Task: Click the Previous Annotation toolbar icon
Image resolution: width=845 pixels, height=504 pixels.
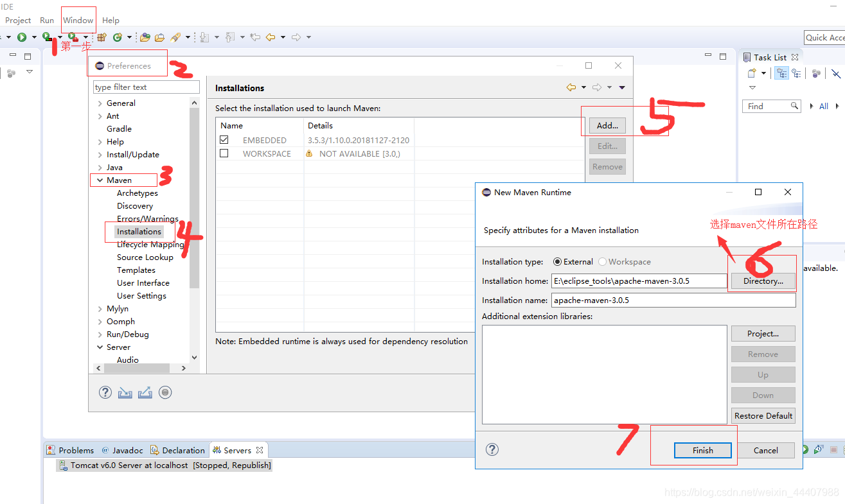Action: (231, 37)
